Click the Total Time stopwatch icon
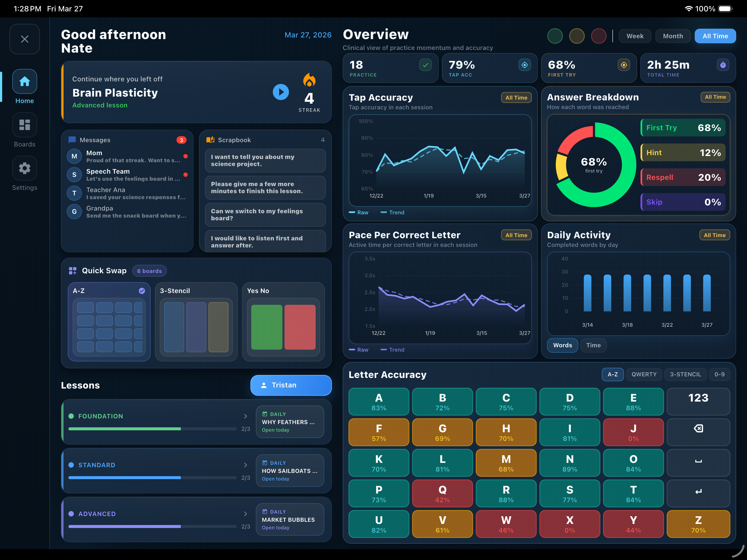 click(x=723, y=65)
